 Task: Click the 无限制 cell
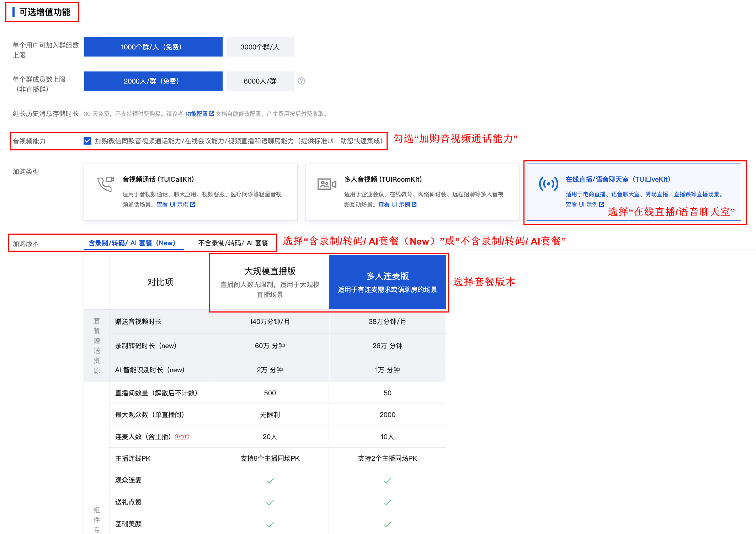[270, 415]
